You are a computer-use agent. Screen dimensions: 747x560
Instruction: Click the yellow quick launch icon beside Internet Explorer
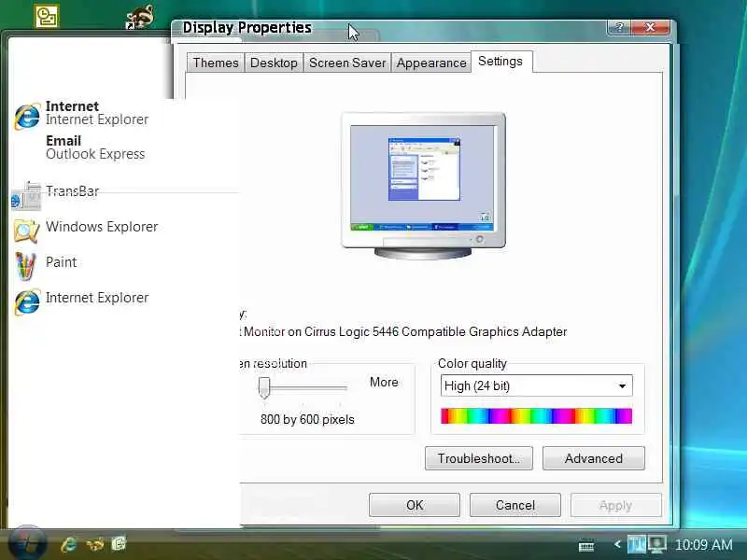pyautogui.click(x=95, y=544)
